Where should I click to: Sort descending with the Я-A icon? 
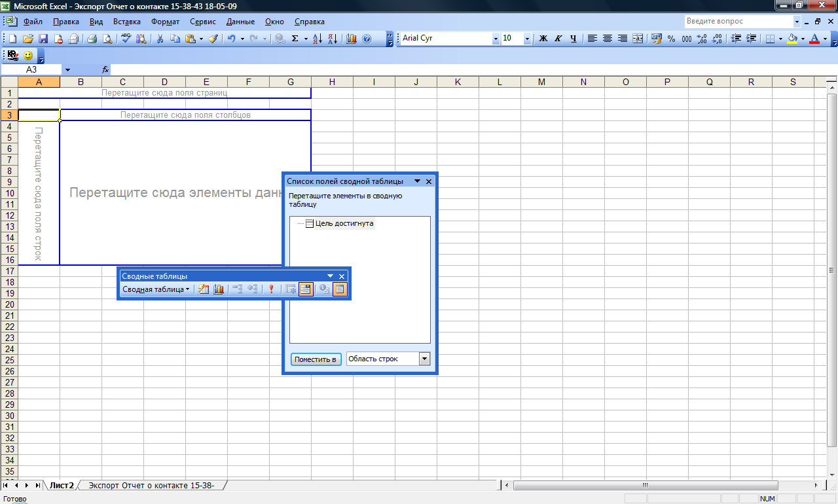[x=333, y=39]
